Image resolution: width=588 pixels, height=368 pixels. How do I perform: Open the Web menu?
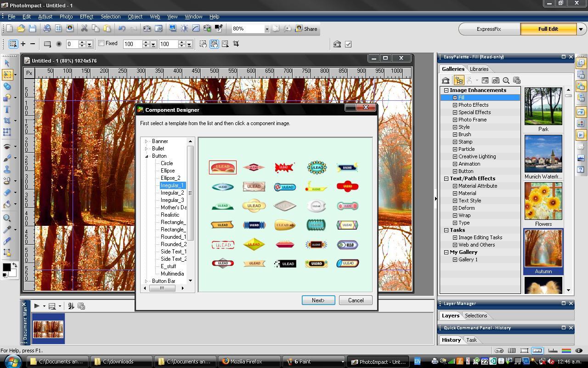(x=155, y=17)
